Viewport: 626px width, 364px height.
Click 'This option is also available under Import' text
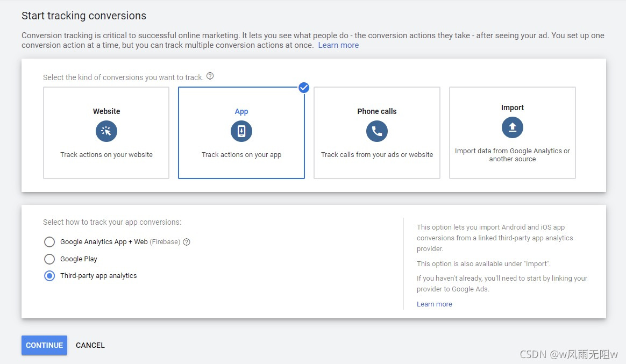[x=483, y=264]
